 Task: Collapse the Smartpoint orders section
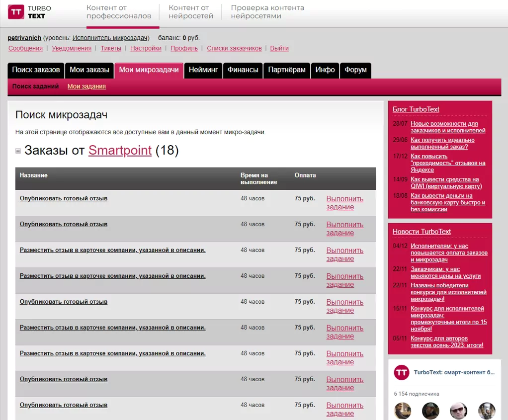pos(18,151)
